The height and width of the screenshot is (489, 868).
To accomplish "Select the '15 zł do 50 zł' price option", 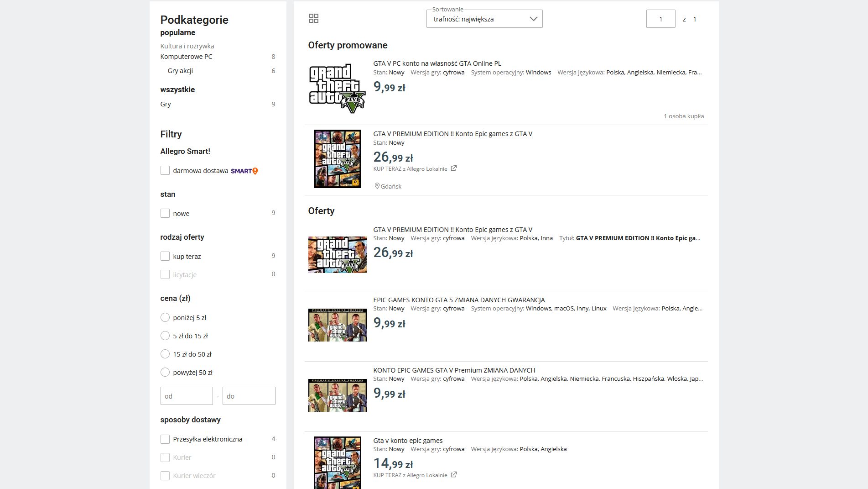I will 165,354.
